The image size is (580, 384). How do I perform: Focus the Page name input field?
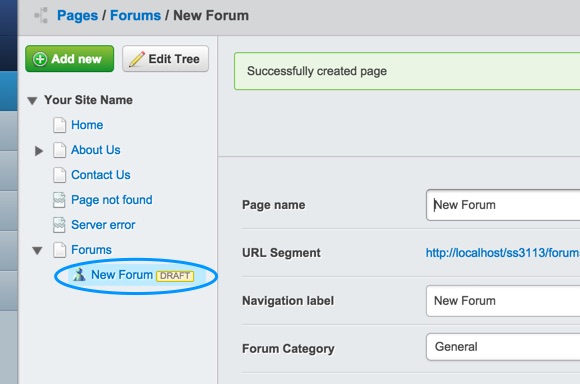[503, 205]
